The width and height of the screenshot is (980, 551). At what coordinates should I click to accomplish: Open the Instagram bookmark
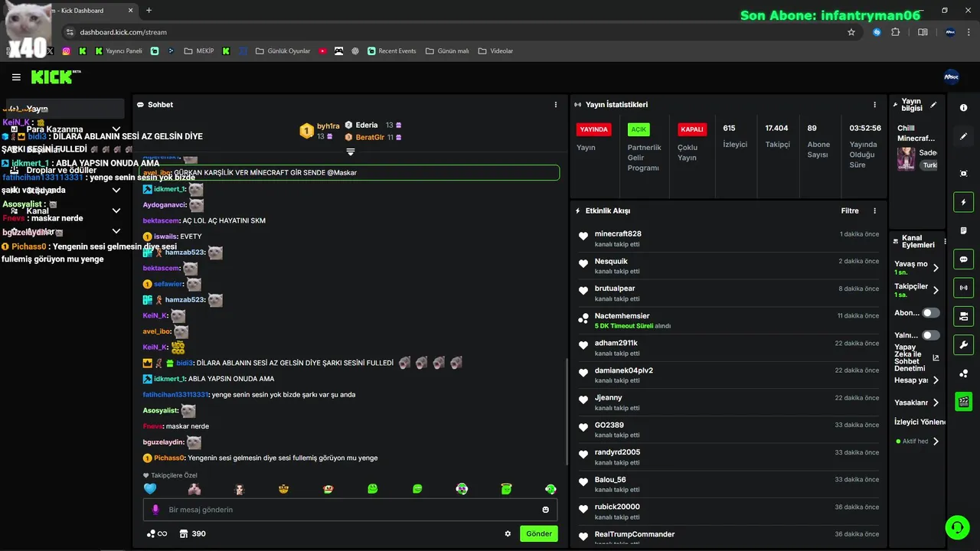coord(67,51)
